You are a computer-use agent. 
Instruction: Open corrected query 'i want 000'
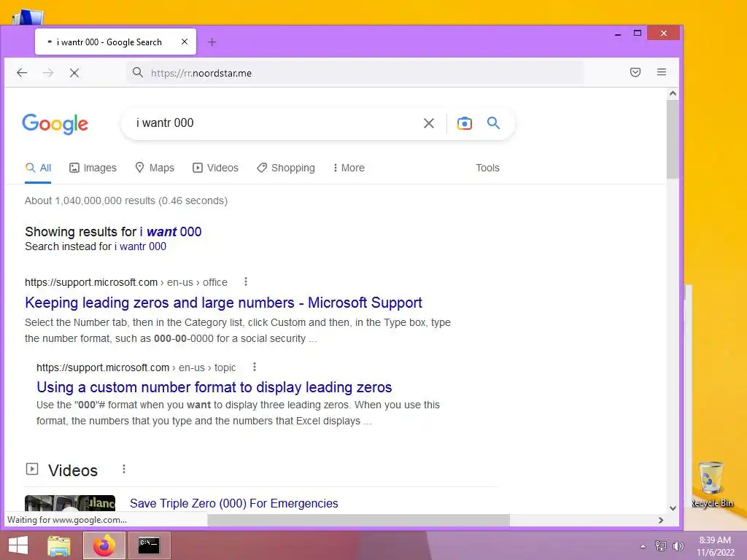point(171,232)
